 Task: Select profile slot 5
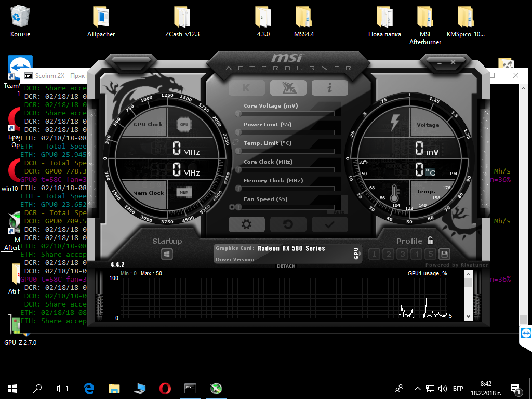431,254
